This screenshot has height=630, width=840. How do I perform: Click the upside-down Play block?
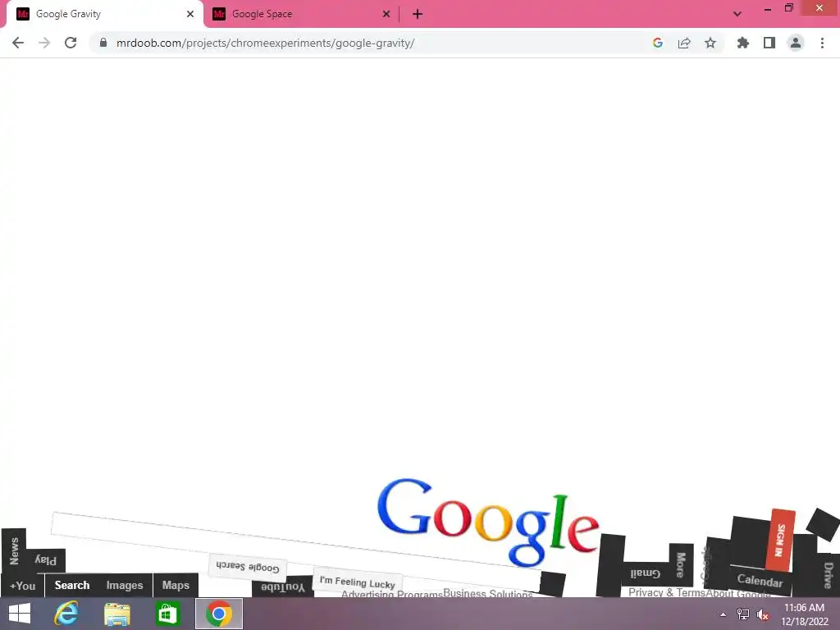[x=46, y=560]
